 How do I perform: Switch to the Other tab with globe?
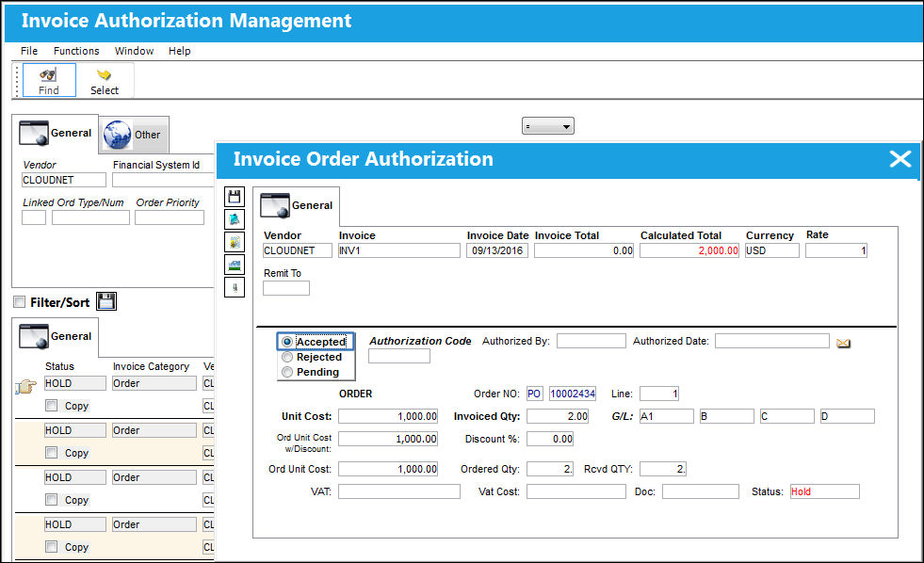[135, 135]
